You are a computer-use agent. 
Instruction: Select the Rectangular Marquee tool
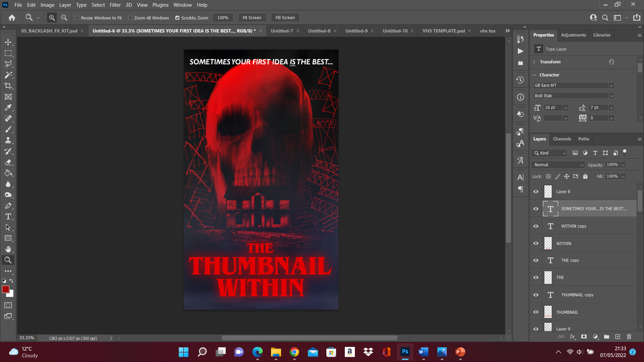tap(8, 53)
